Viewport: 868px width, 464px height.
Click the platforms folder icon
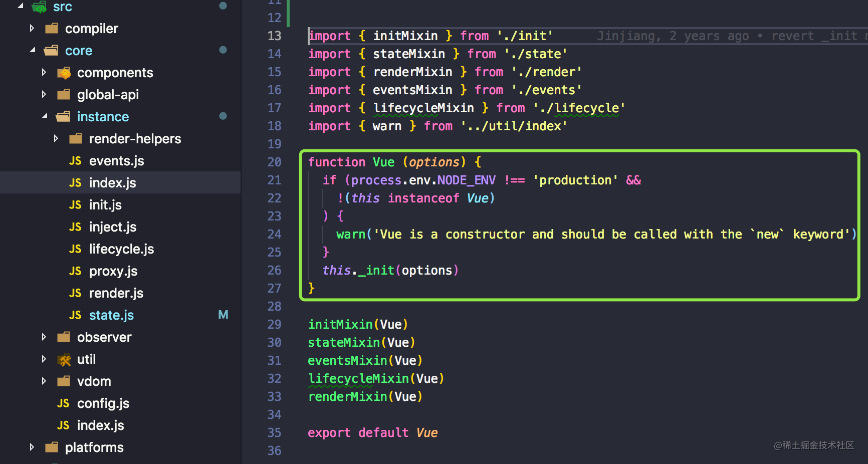[52, 447]
